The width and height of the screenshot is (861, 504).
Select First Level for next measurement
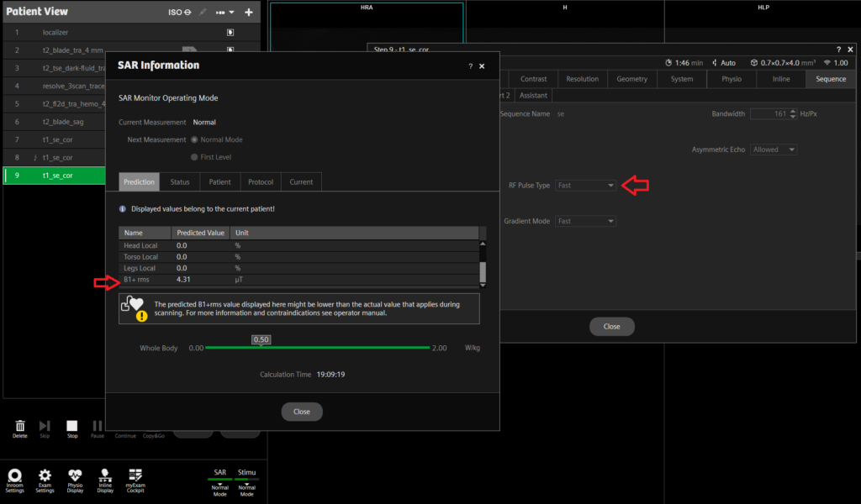tap(194, 157)
